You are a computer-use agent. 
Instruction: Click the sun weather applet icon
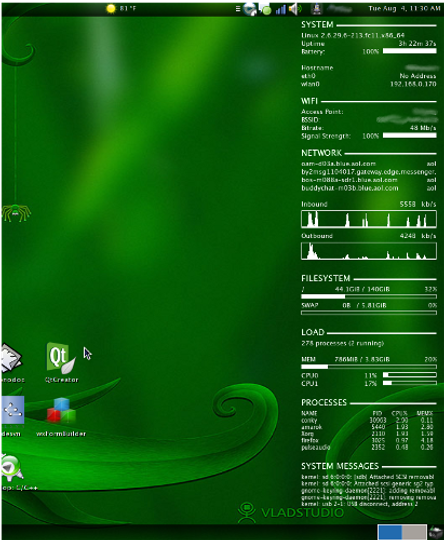[111, 9]
